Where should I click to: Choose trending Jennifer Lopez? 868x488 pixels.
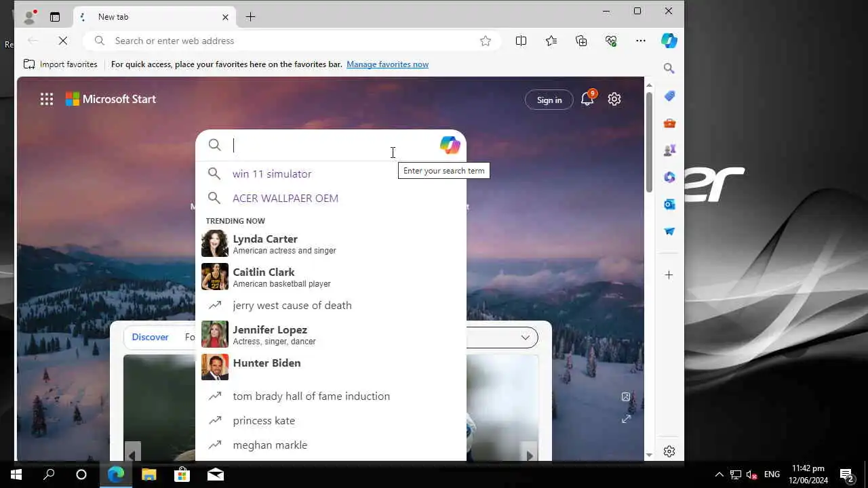(331, 334)
